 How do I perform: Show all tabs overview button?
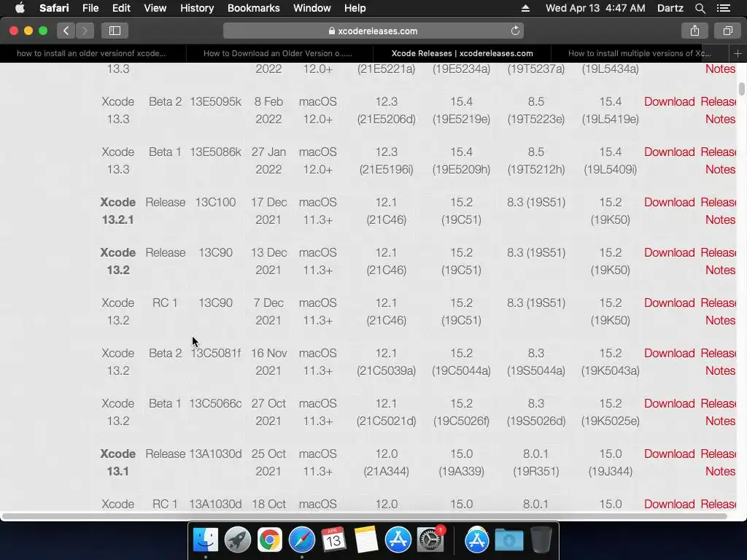click(727, 31)
